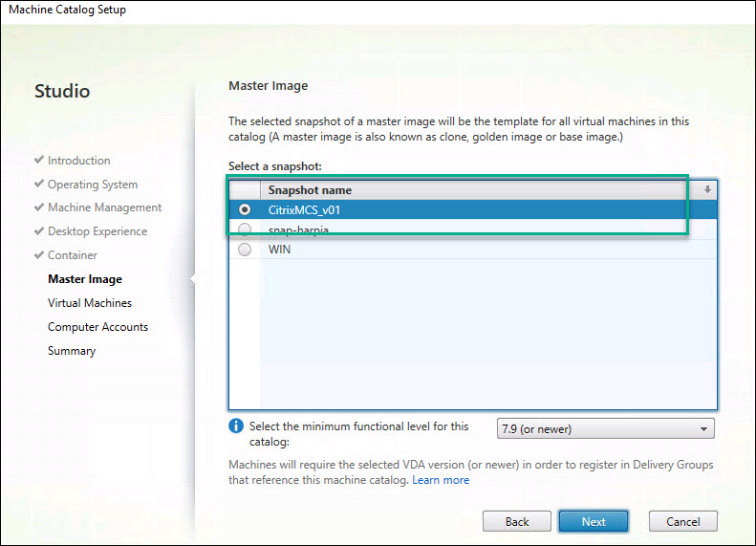Image resolution: width=756 pixels, height=546 pixels.
Task: Go to the Virtual Machines step
Action: coord(90,303)
